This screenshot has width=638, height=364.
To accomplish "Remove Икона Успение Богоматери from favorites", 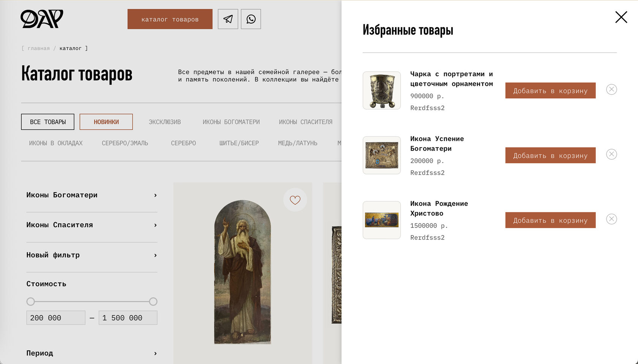I will point(611,154).
